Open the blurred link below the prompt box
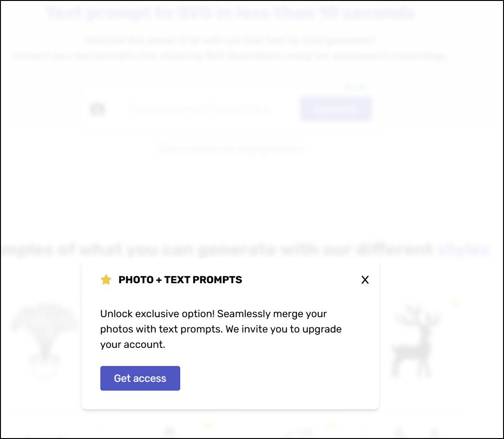Screen dimensions: 504x439 (x=231, y=149)
